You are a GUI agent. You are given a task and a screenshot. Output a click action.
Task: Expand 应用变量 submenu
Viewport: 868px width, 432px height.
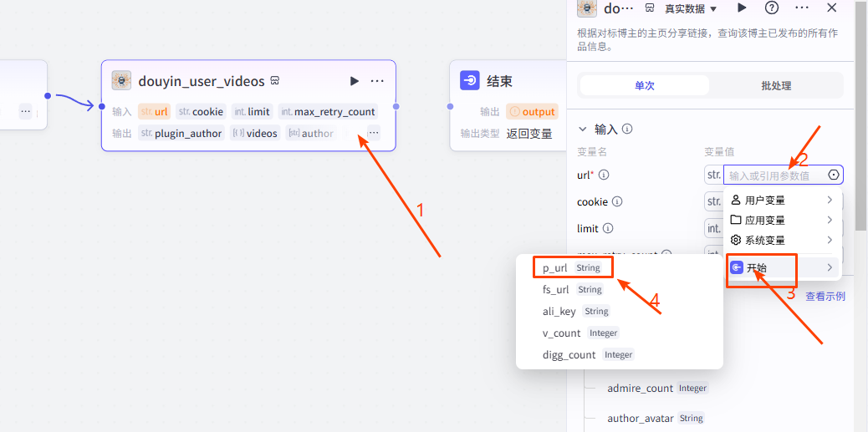[783, 220]
